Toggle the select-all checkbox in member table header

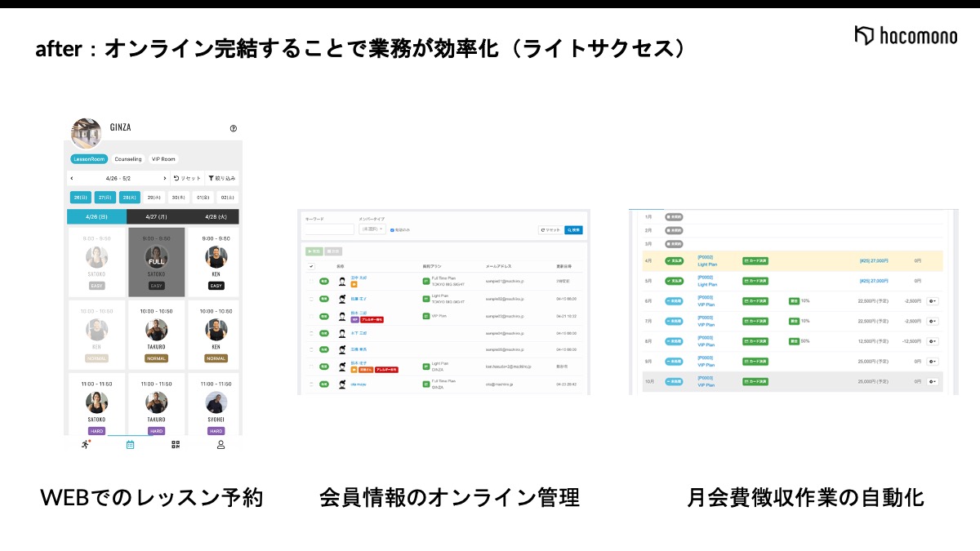click(311, 266)
